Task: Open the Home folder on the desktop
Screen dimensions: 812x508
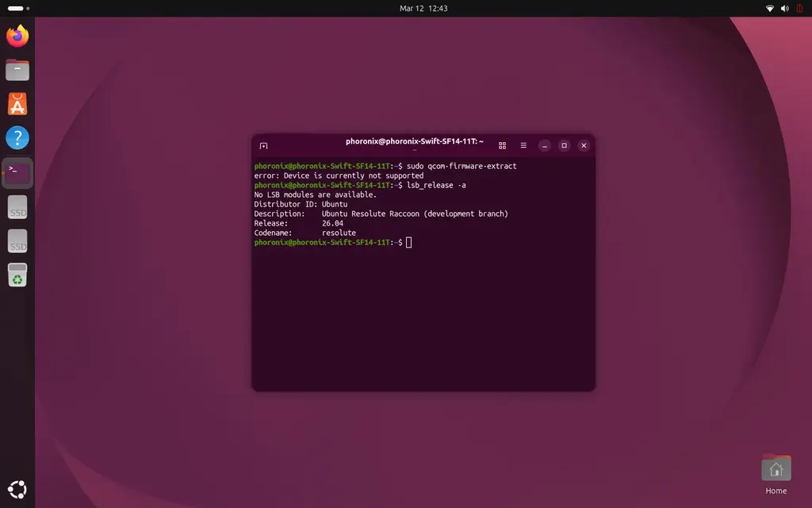Action: (x=776, y=468)
